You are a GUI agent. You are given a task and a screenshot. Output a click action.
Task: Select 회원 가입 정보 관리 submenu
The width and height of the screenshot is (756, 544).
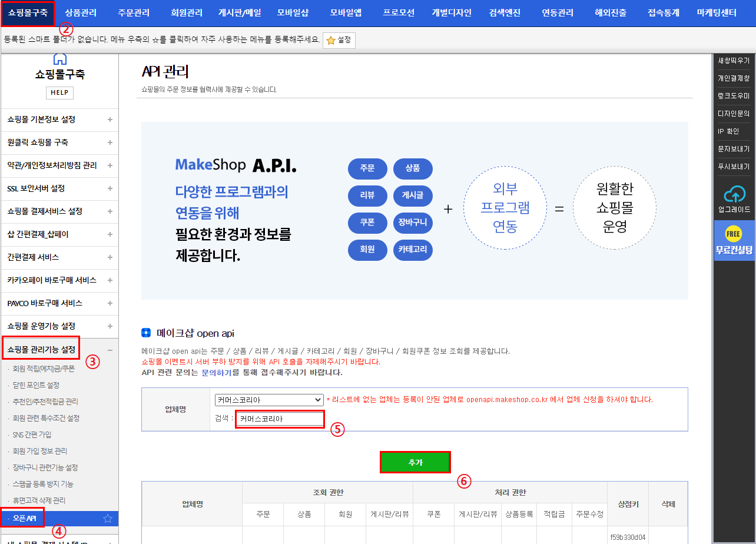(x=39, y=451)
